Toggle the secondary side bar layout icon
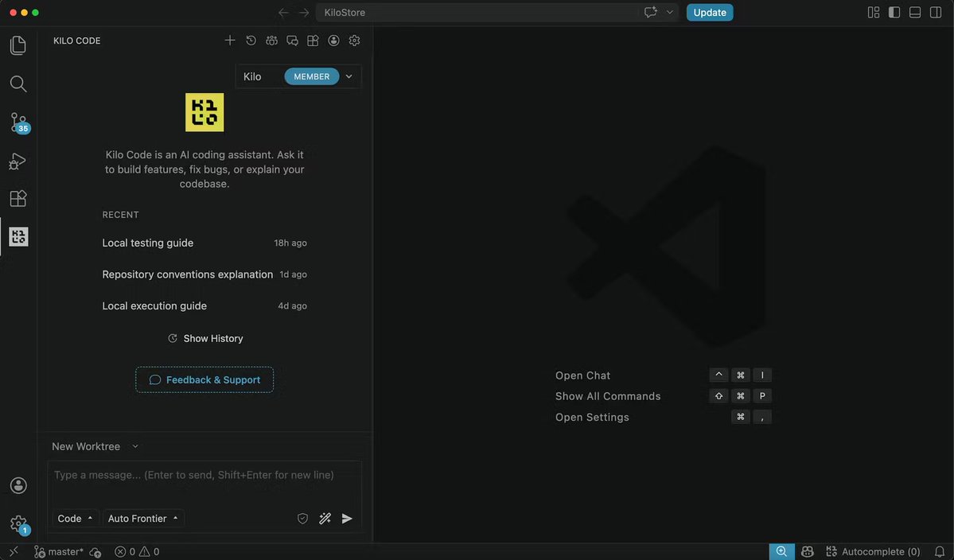This screenshot has height=560, width=954. point(936,12)
